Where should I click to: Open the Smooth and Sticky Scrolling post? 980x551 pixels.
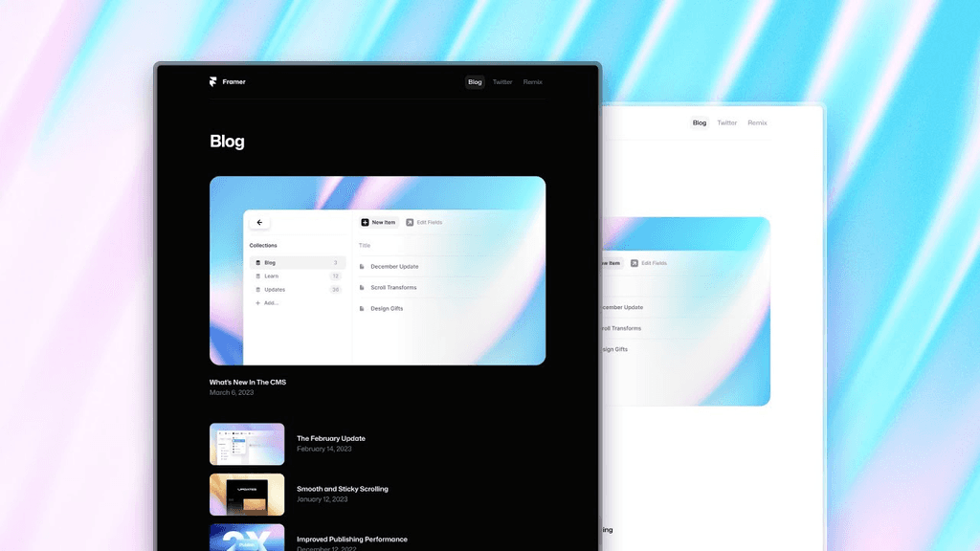tap(344, 489)
